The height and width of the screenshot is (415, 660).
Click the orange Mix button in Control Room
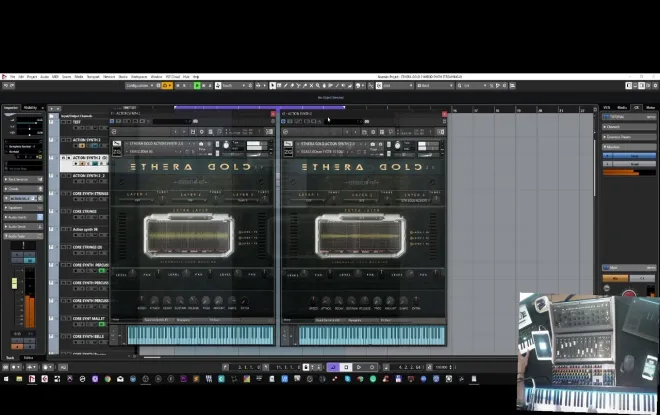click(615, 278)
